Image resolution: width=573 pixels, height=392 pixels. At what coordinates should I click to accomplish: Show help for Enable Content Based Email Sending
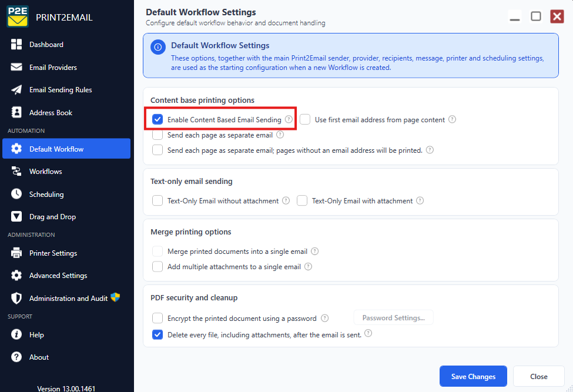click(x=289, y=119)
